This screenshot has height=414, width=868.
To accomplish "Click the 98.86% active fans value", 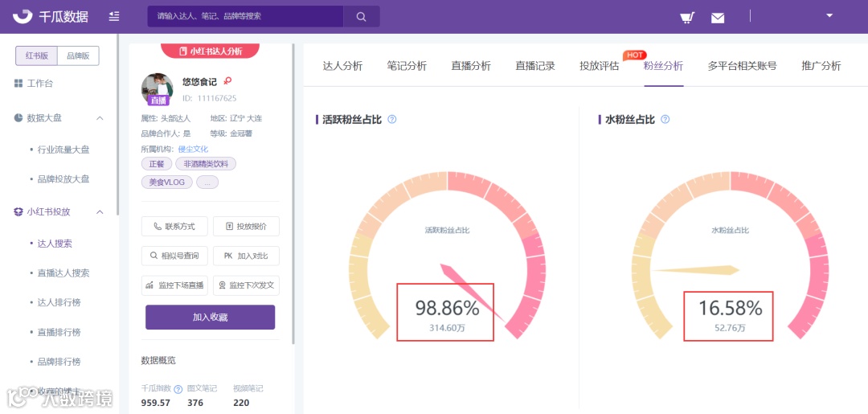I will pyautogui.click(x=448, y=308).
